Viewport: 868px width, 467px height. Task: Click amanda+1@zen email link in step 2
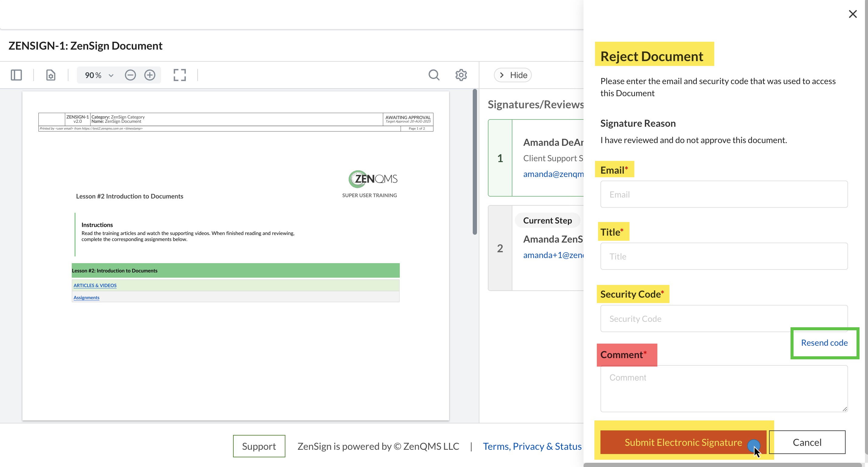pyautogui.click(x=553, y=255)
